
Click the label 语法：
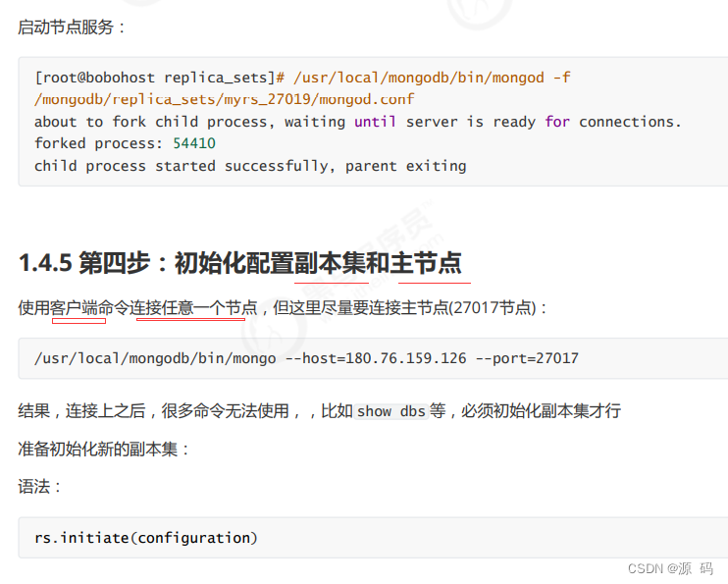click(x=39, y=487)
